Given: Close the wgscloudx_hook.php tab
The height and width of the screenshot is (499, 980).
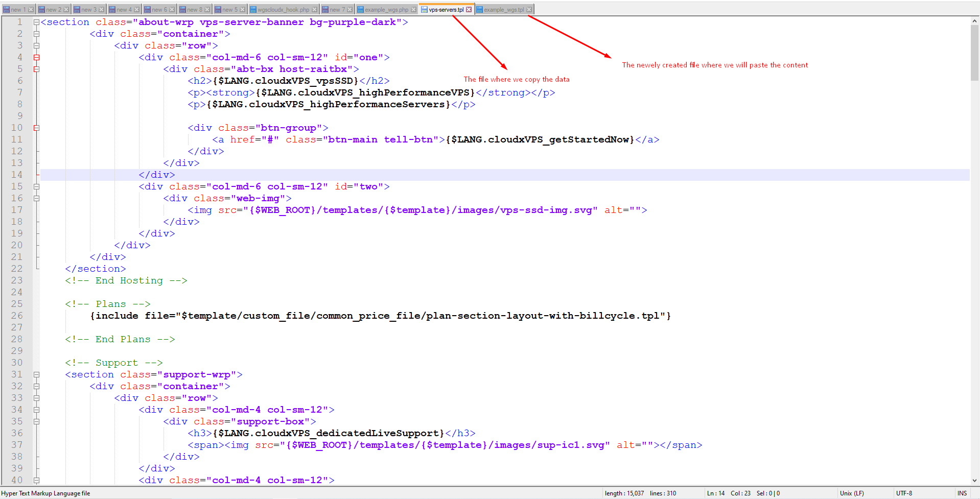Looking at the screenshot, I should pos(315,10).
